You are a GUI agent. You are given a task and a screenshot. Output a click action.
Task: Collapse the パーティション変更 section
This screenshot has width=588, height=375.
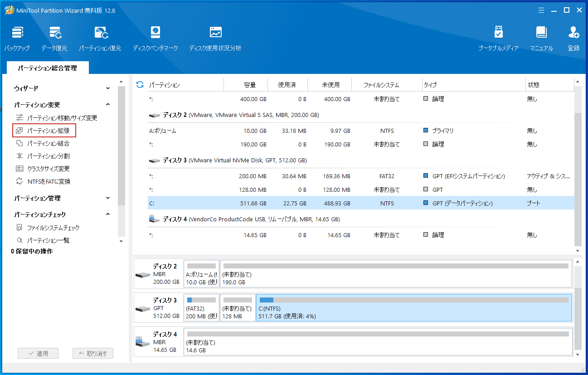click(108, 105)
